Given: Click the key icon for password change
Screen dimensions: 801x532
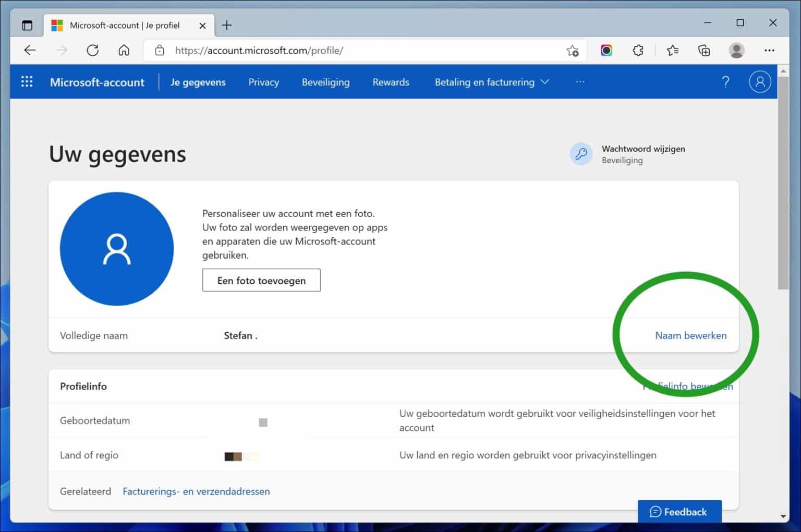Looking at the screenshot, I should click(581, 154).
